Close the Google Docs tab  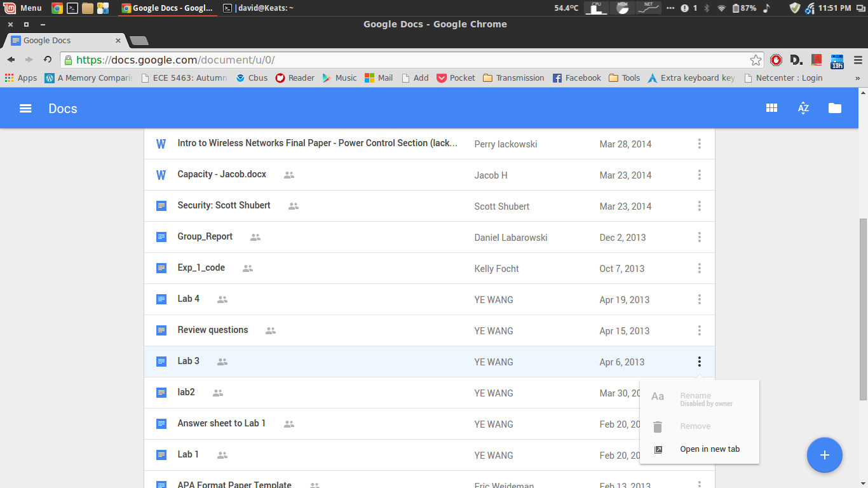pos(118,40)
